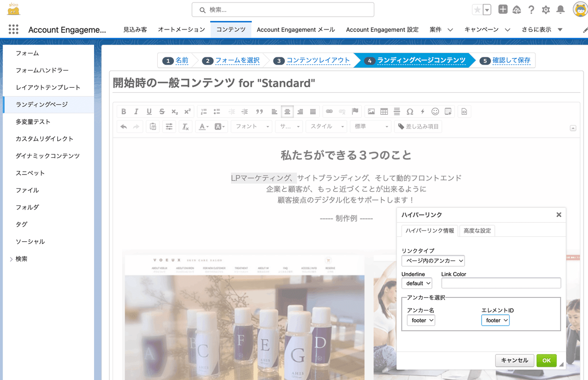Open Salesforce setup gear
The image size is (588, 380).
point(546,9)
